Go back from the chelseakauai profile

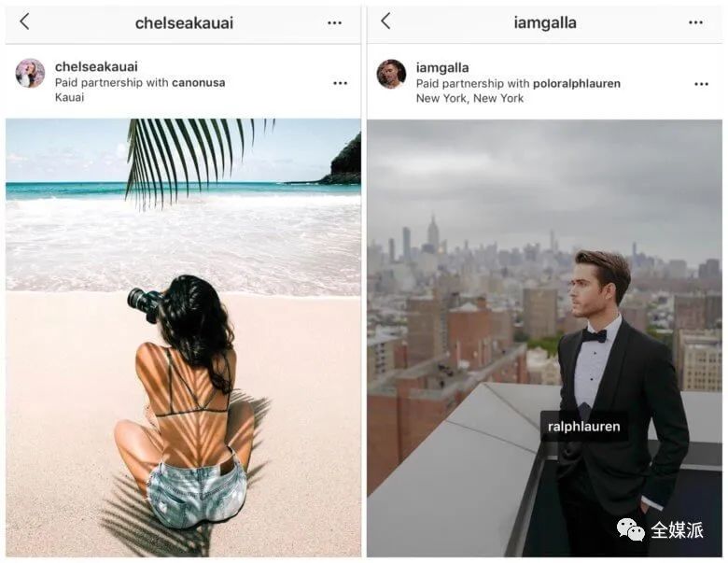point(24,21)
